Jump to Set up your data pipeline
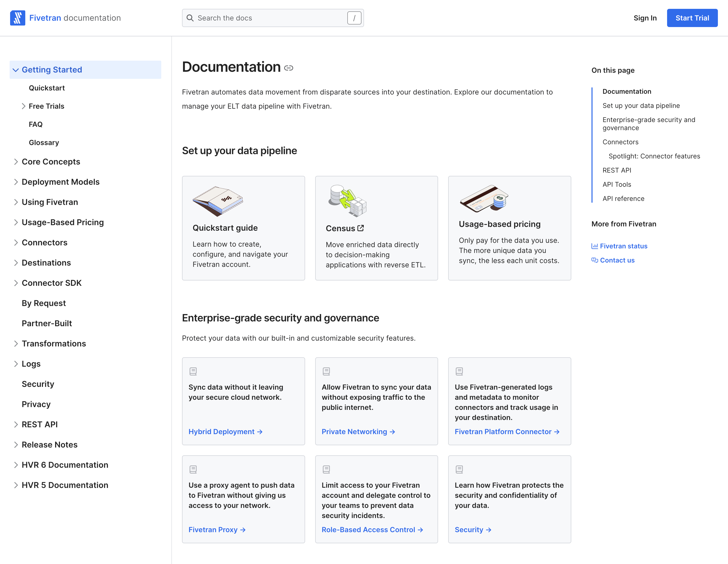The height and width of the screenshot is (564, 728). pos(641,106)
